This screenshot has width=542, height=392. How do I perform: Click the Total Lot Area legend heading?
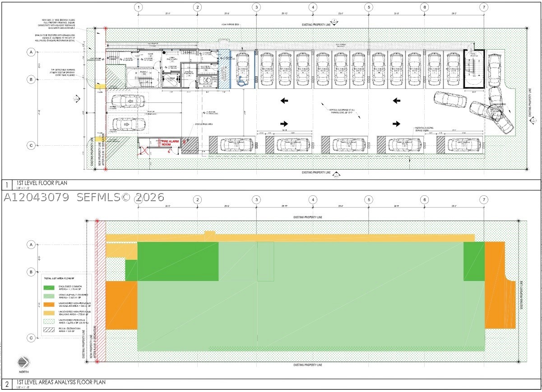click(58, 279)
